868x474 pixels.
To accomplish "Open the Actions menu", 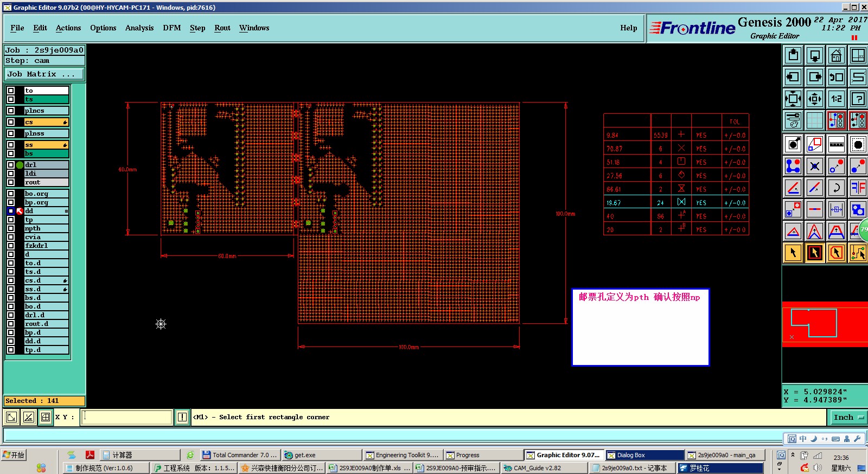I will pyautogui.click(x=68, y=28).
